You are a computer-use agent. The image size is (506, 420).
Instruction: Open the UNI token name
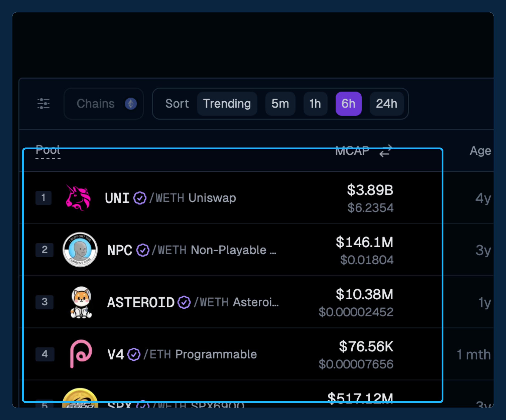[x=117, y=198]
